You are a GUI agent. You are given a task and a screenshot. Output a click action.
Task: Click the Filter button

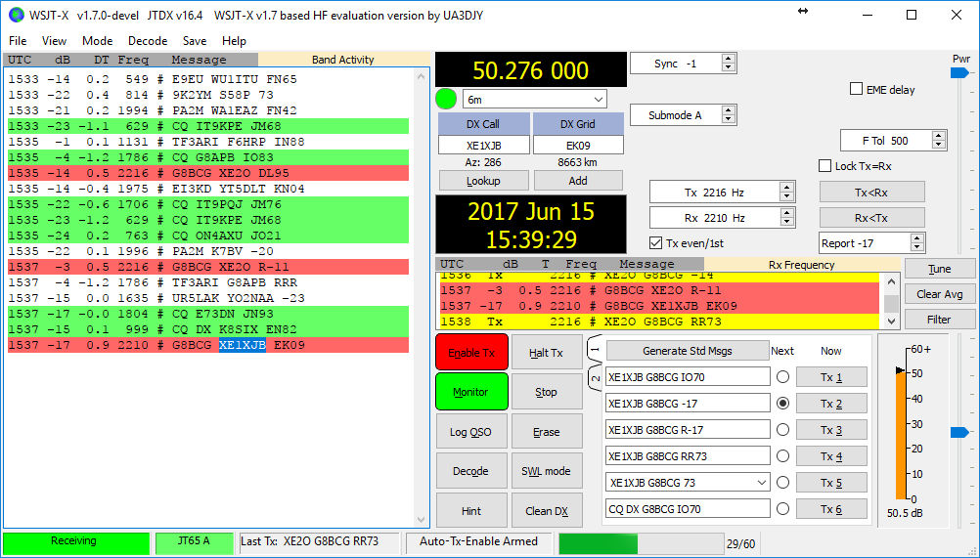pos(939,320)
